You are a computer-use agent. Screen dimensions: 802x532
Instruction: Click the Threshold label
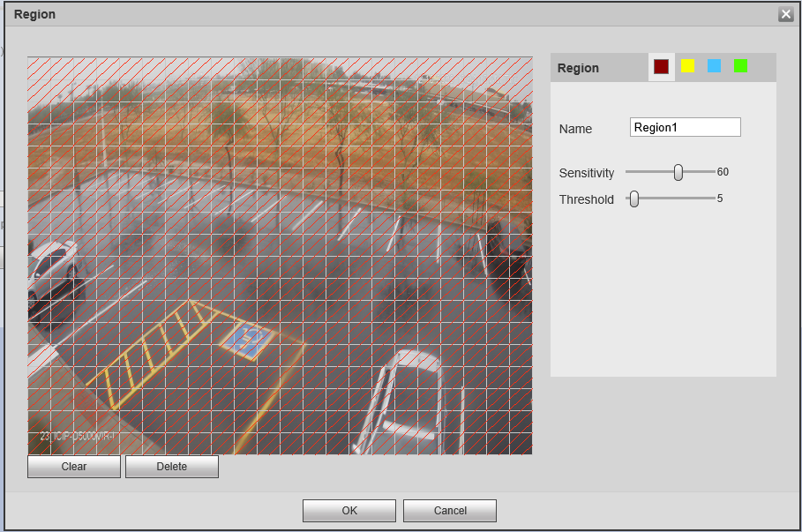586,199
